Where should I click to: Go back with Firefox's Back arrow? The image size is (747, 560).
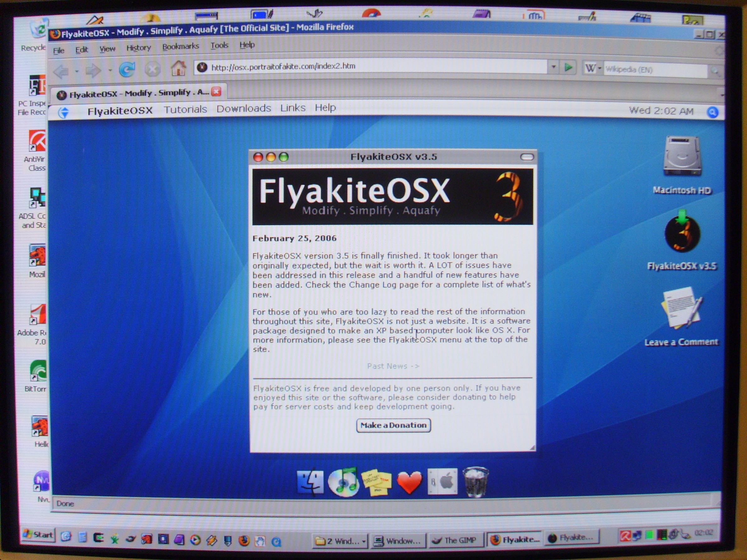61,71
